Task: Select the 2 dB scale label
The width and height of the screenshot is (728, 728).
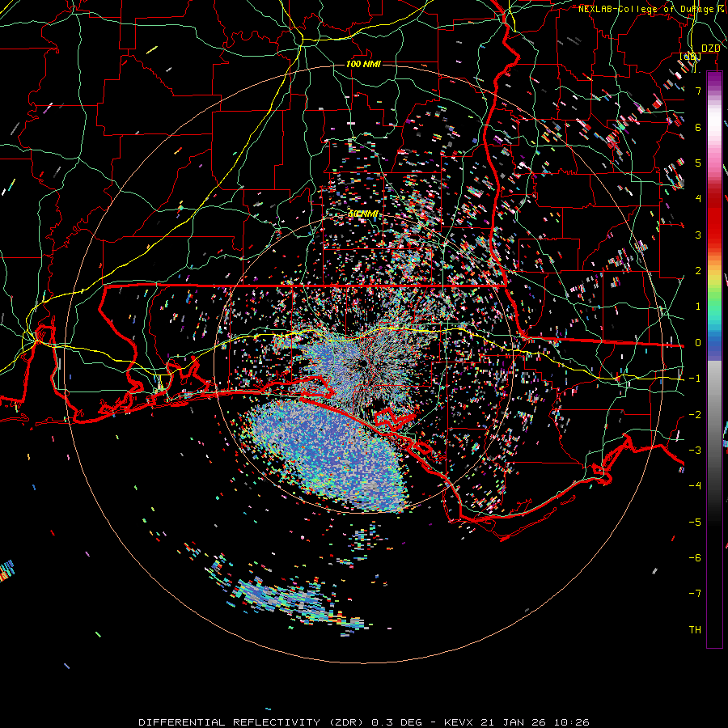Action: click(698, 271)
